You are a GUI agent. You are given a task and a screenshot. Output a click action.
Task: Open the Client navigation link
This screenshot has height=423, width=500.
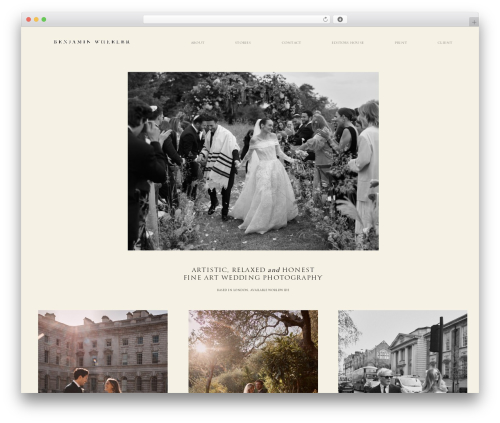point(445,43)
